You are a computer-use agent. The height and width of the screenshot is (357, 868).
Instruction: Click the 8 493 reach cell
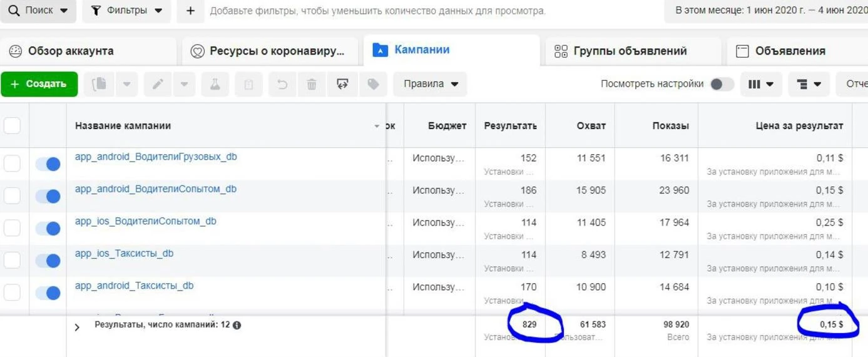point(593,254)
